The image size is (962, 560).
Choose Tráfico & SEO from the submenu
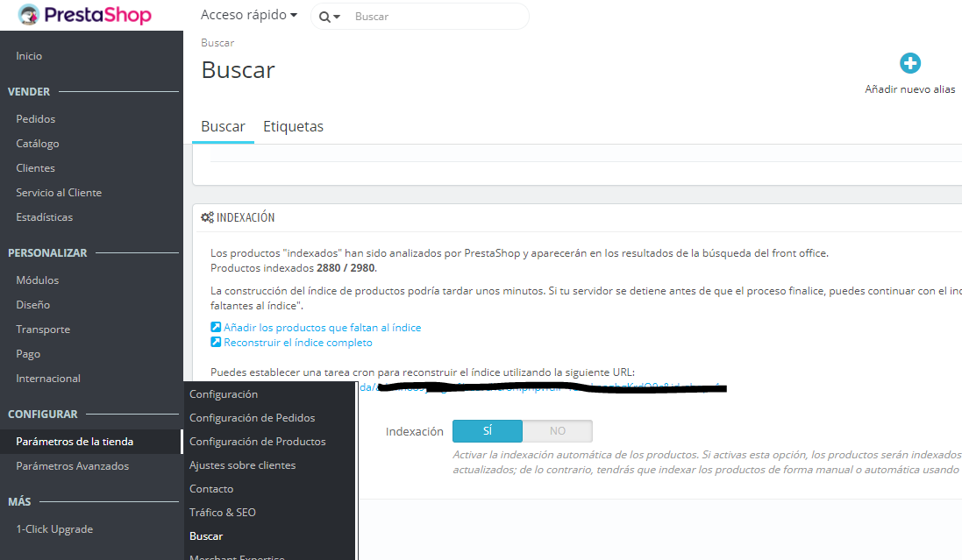223,513
